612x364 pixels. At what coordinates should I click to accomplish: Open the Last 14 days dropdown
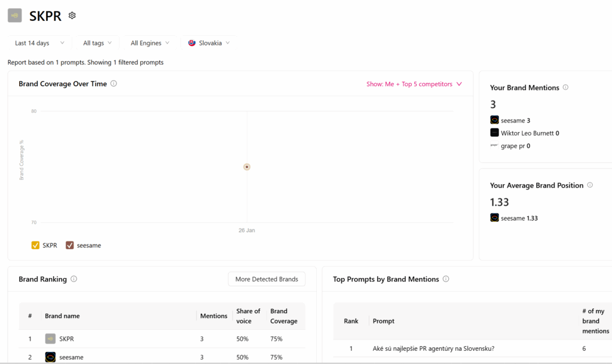click(x=39, y=43)
